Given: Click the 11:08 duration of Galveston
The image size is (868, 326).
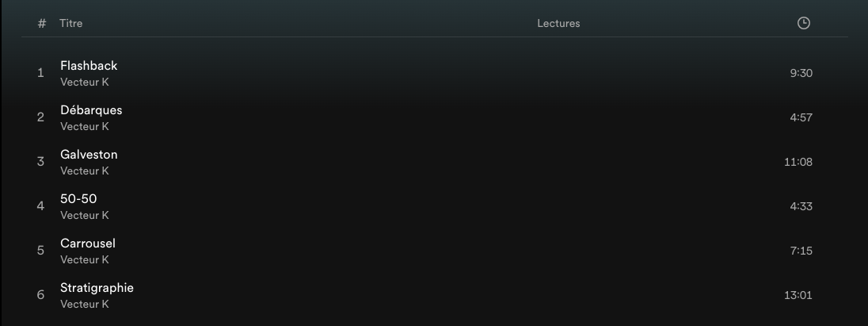Looking at the screenshot, I should point(798,162).
